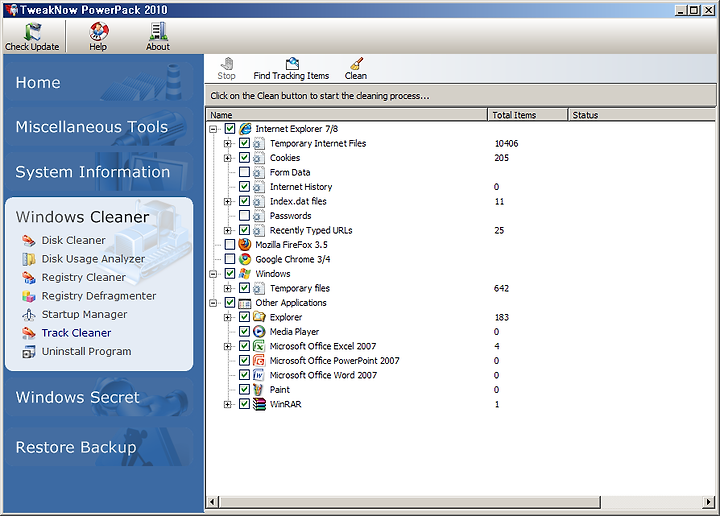Image resolution: width=720 pixels, height=516 pixels.
Task: Select the Microsoft Office Excel 2007 row
Action: click(323, 346)
